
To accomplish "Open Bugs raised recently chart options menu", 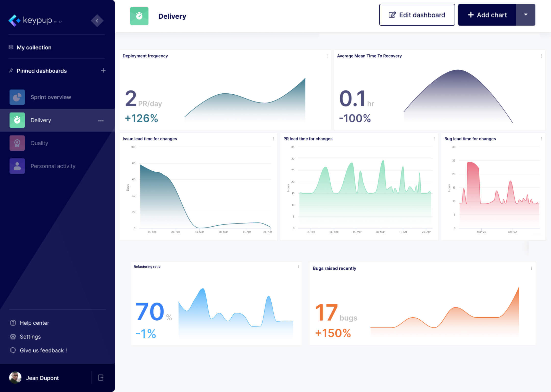I will 531,268.
